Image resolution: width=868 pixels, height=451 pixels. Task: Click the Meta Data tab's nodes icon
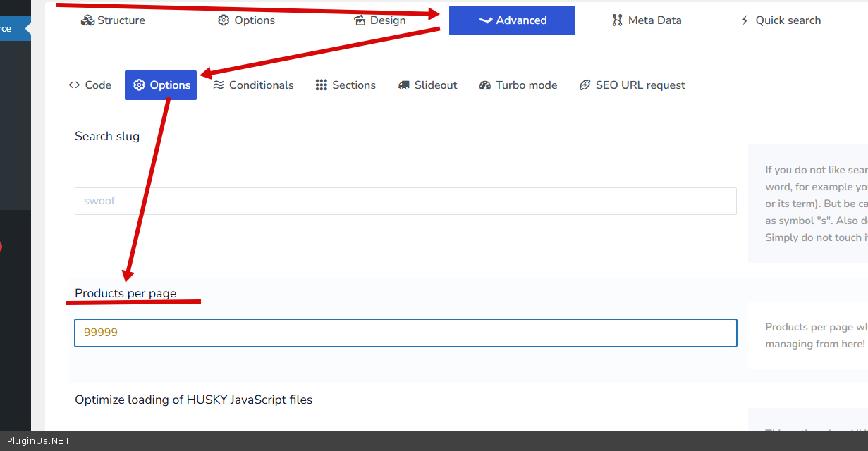click(x=618, y=20)
